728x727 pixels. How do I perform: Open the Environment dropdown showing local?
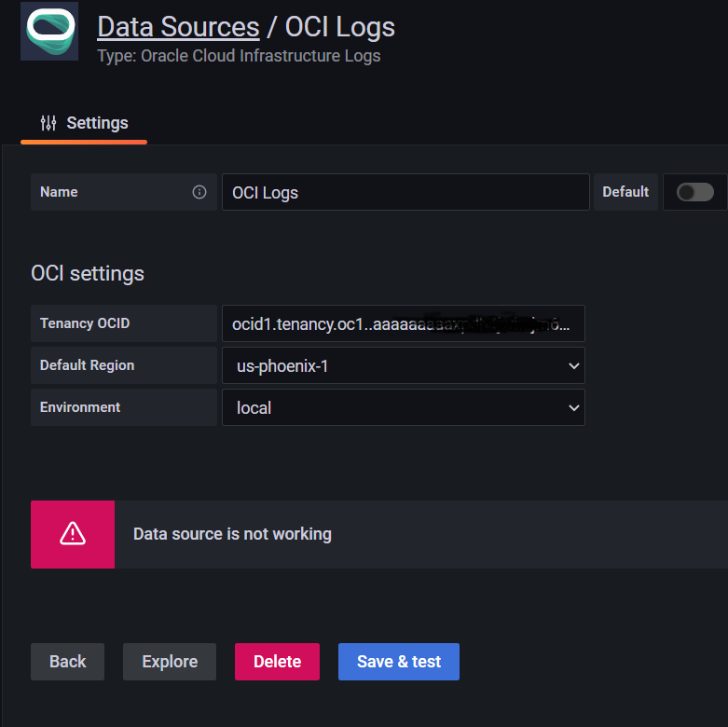[x=403, y=407]
